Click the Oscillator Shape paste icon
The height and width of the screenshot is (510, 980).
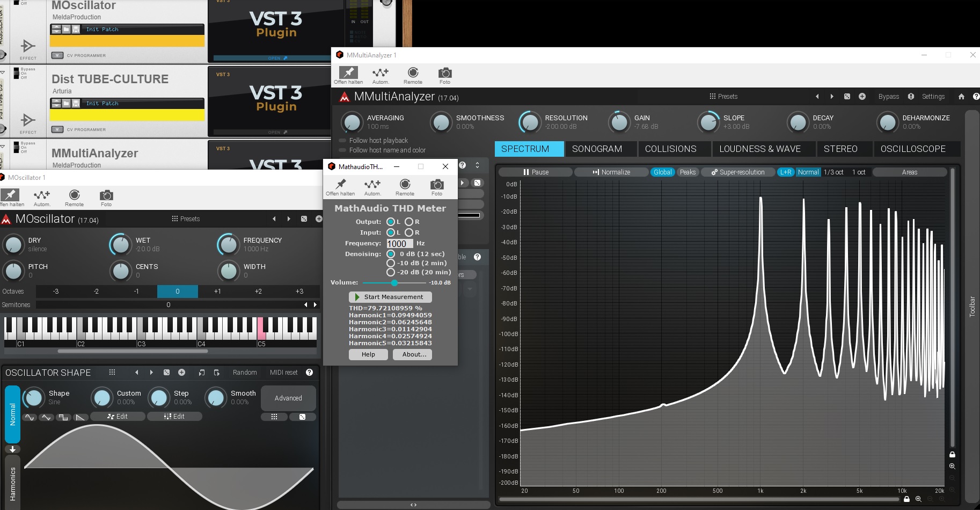(217, 372)
